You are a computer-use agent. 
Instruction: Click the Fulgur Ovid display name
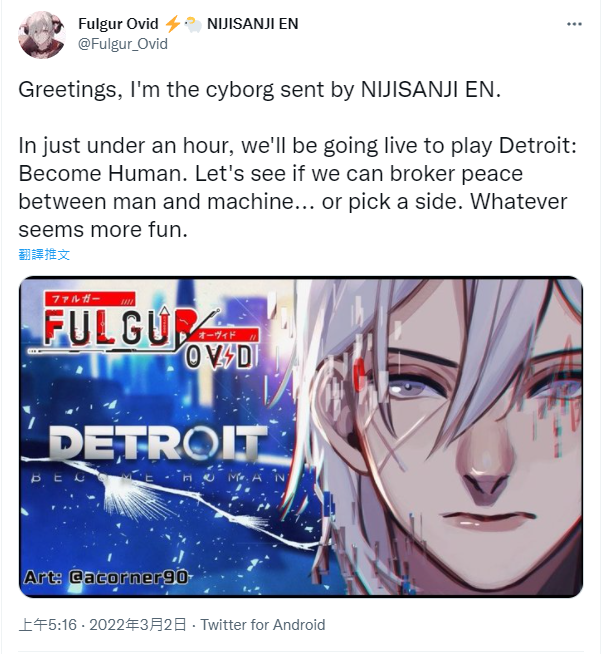118,24
